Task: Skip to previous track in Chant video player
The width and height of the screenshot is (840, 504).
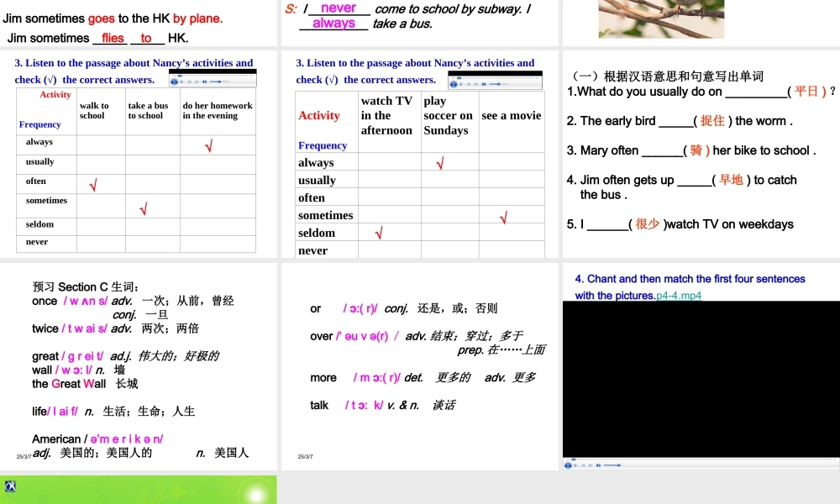Action: [583, 465]
